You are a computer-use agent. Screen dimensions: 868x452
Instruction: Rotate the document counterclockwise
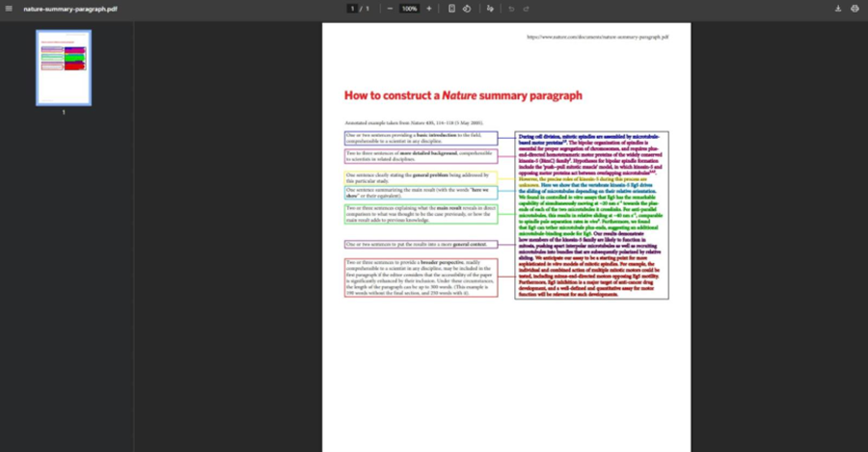pyautogui.click(x=467, y=9)
